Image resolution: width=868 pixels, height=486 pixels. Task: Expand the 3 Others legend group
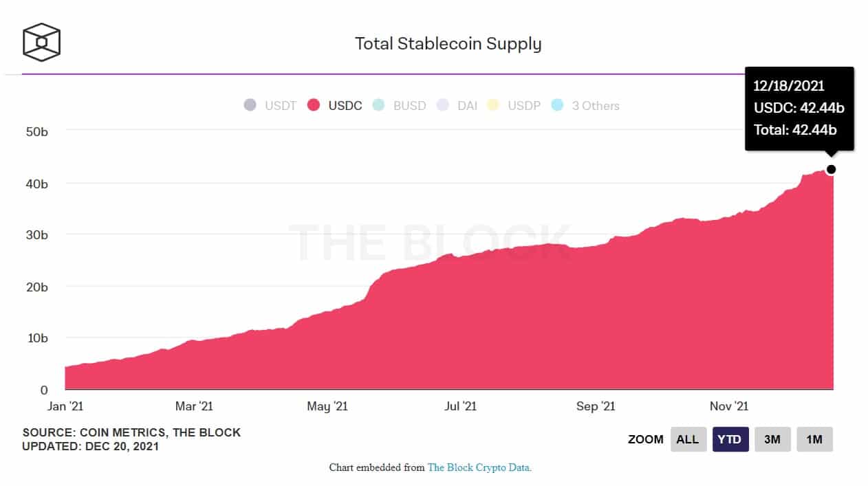click(x=585, y=106)
